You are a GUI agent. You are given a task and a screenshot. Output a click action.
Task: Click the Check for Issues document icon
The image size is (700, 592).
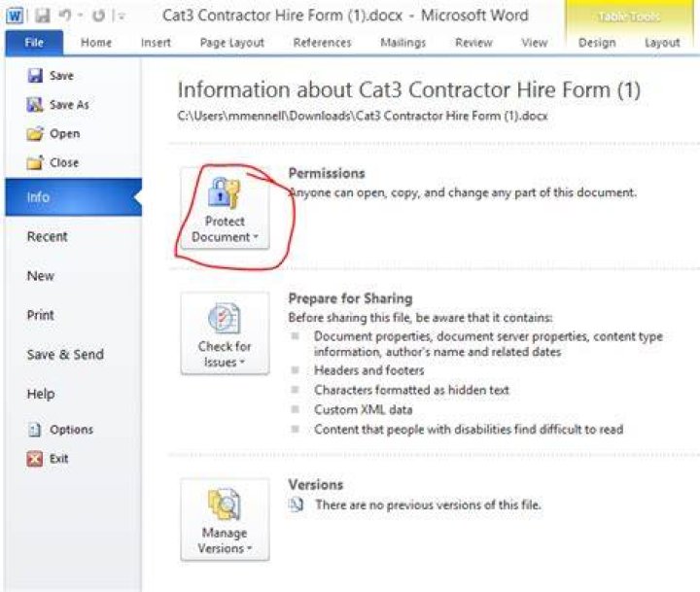225,318
